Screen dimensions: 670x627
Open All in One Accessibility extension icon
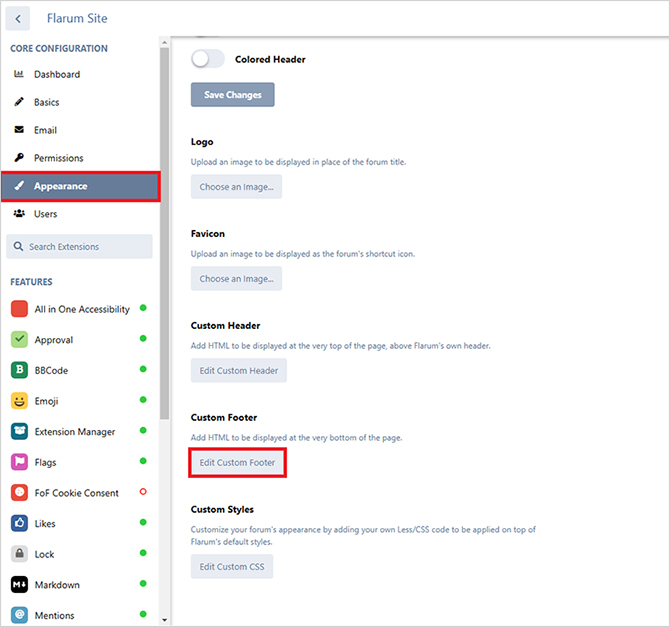(x=19, y=309)
